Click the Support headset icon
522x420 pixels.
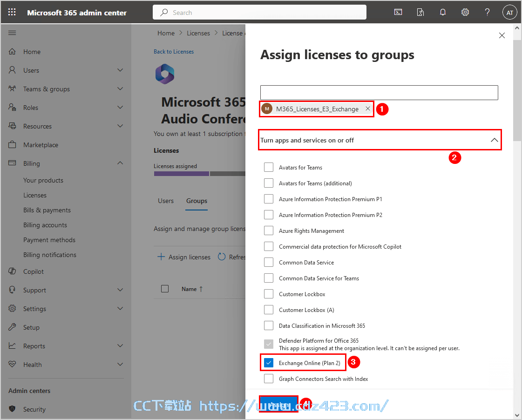point(12,290)
